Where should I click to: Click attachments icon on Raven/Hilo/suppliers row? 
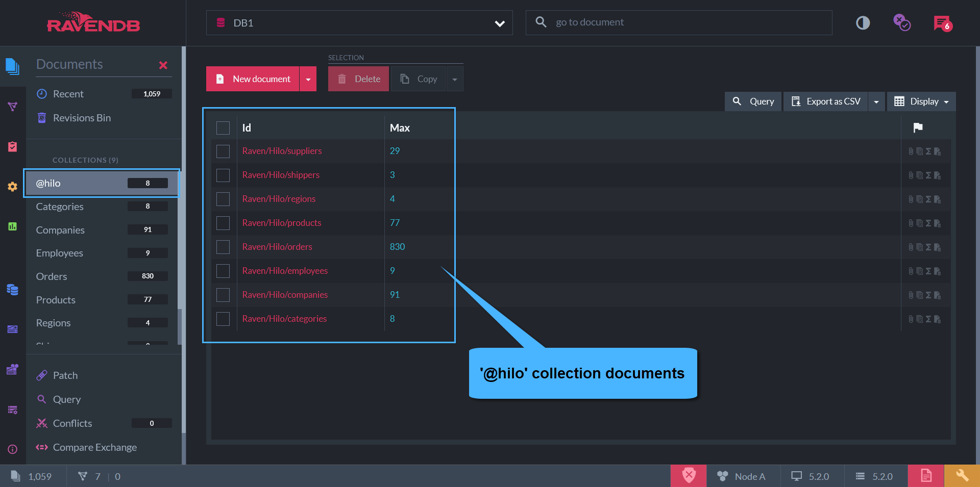911,151
